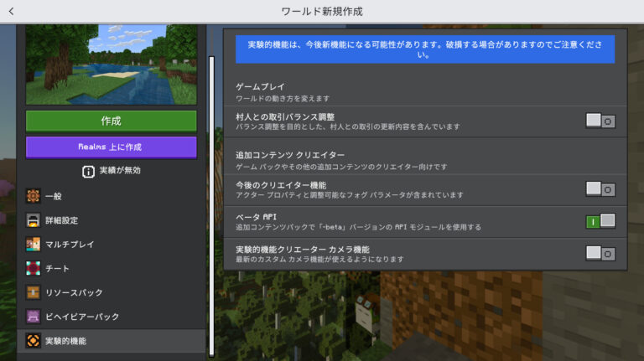644x361 pixels.
Task: Toggle 実験的機能クリエーター カメラ機能 switch
Action: 600,253
